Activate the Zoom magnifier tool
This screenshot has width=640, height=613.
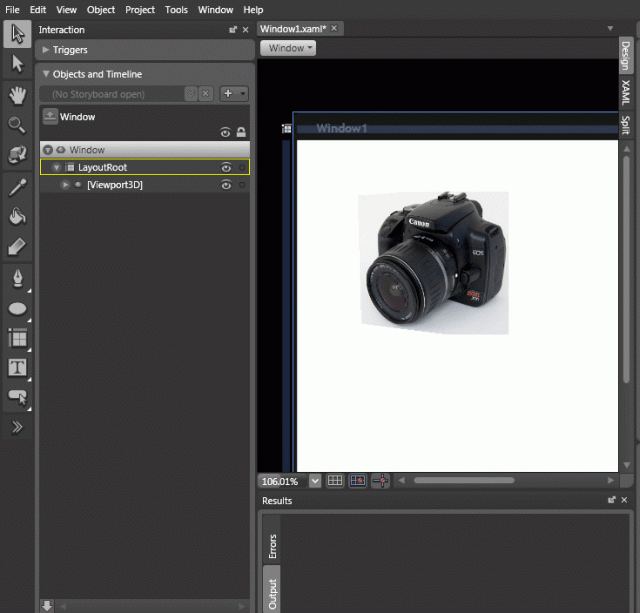pyautogui.click(x=17, y=125)
